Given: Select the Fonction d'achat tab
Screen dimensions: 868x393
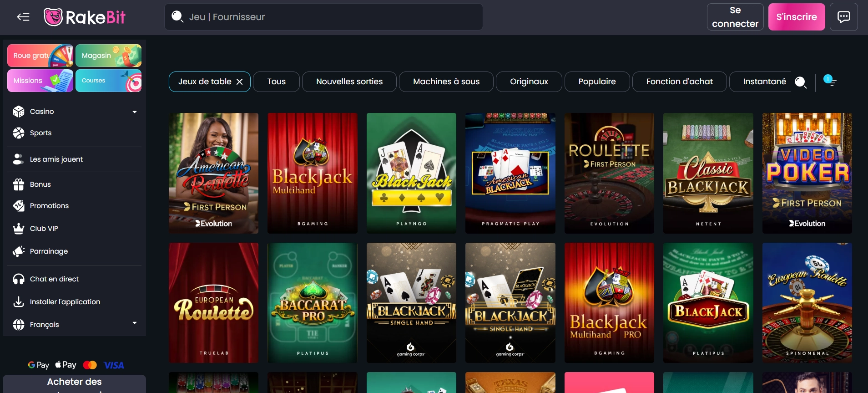Looking at the screenshot, I should [680, 82].
